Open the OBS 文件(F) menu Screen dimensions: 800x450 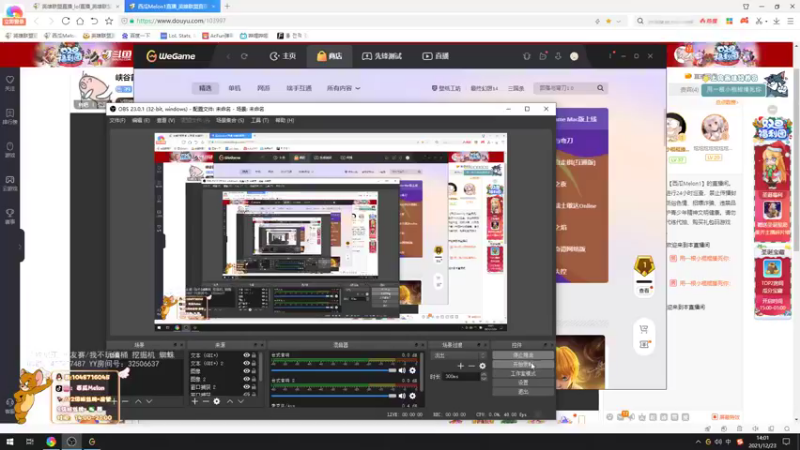(117, 120)
